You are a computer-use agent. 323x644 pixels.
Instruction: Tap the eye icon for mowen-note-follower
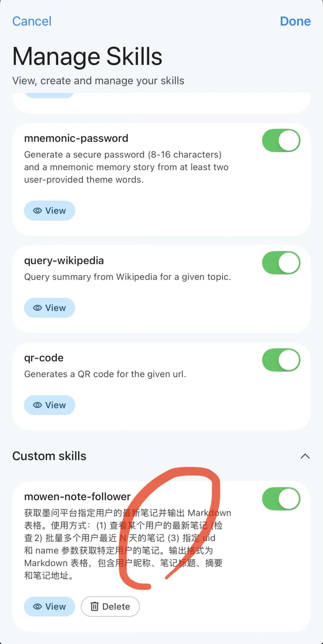click(37, 607)
